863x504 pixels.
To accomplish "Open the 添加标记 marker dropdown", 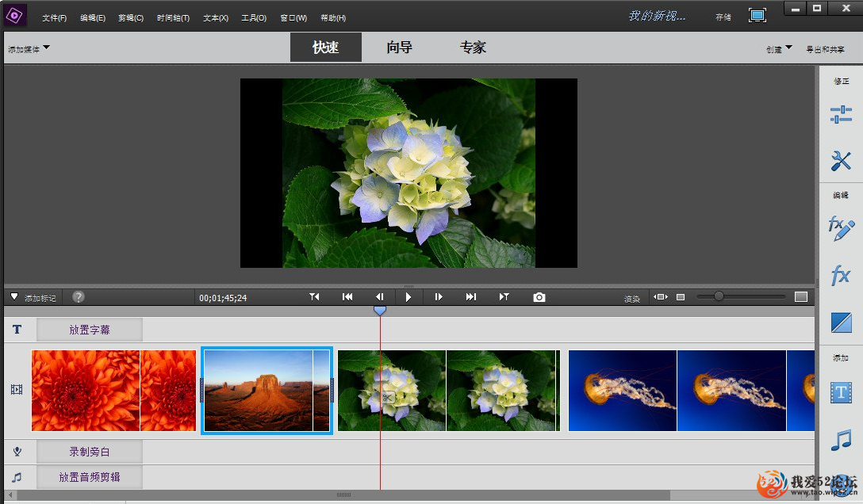I will click(x=33, y=297).
